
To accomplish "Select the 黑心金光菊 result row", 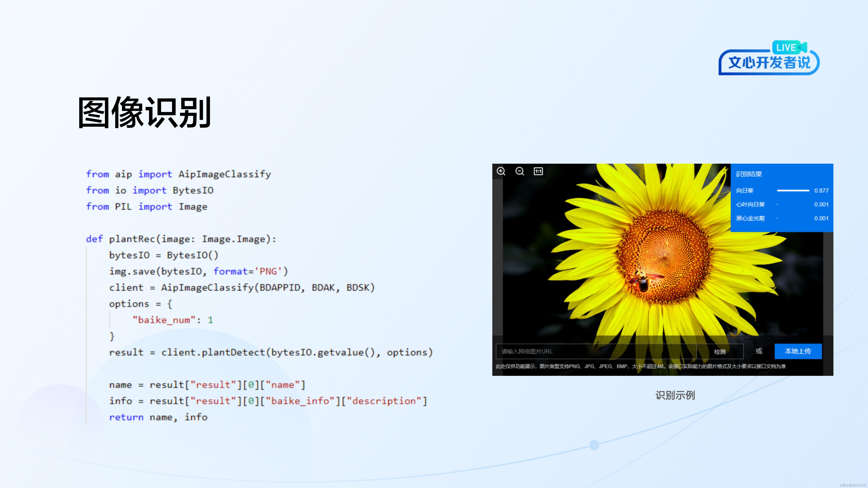I will tap(750, 218).
